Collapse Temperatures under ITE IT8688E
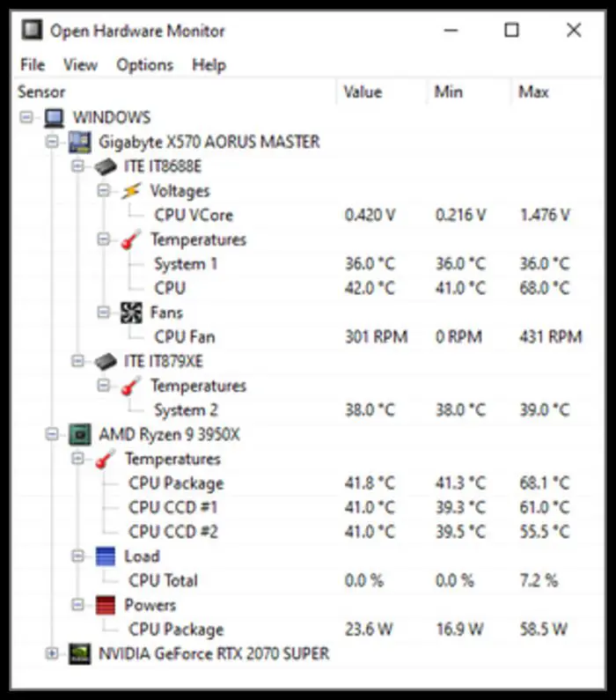The image size is (616, 700). tap(104, 239)
